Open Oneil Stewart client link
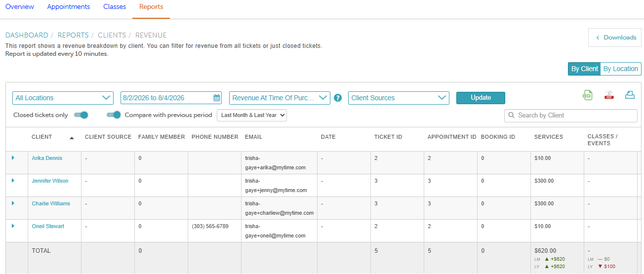 [x=48, y=226]
